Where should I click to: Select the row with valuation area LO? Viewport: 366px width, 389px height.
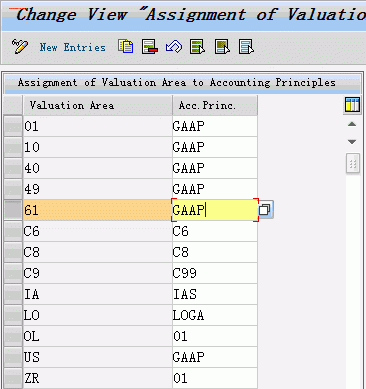pyautogui.click(x=13, y=315)
